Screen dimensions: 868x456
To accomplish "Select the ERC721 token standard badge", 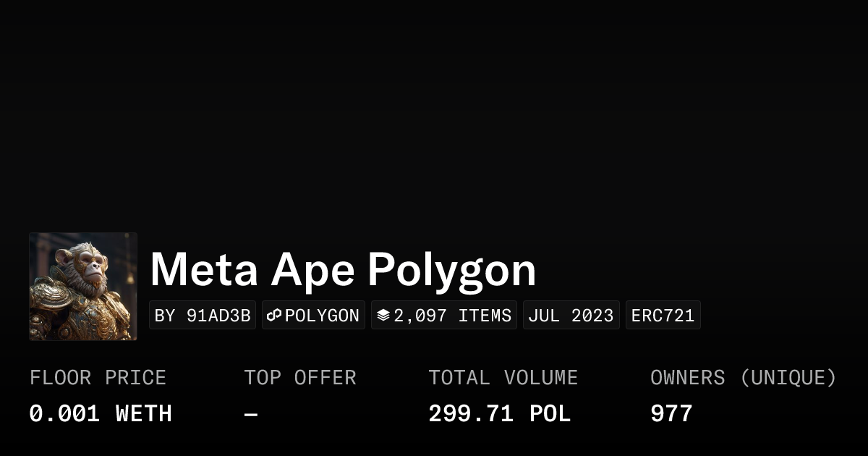I will point(663,316).
